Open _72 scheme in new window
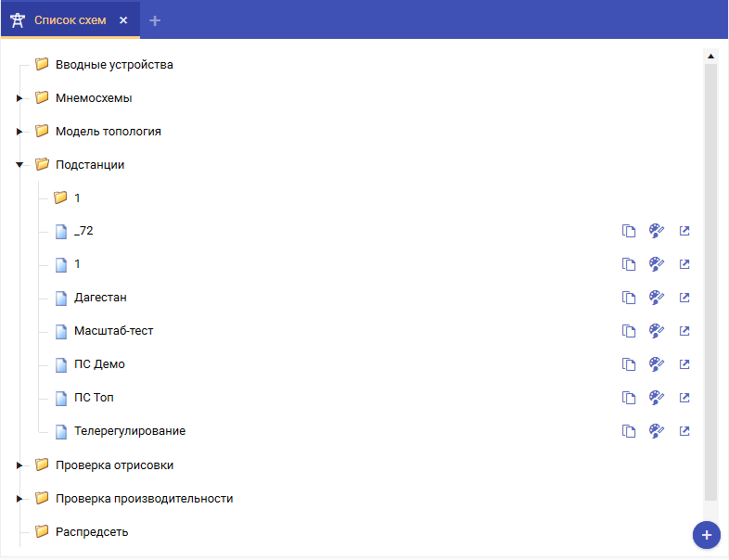The width and height of the screenshot is (729, 560). pos(684,231)
